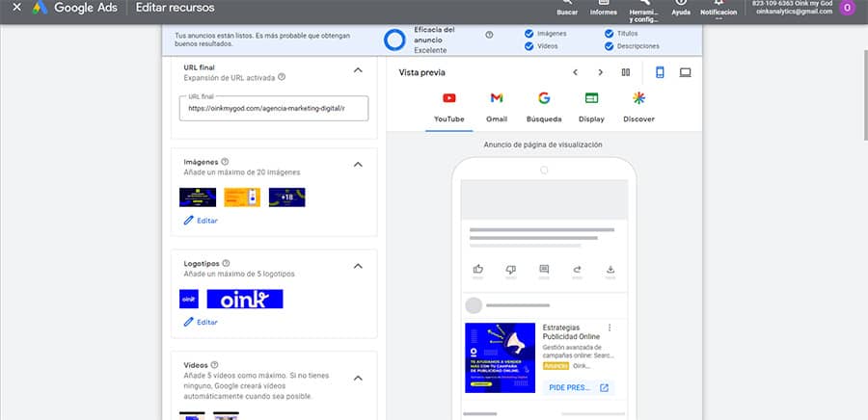Open Buscar search in top bar

click(x=567, y=8)
